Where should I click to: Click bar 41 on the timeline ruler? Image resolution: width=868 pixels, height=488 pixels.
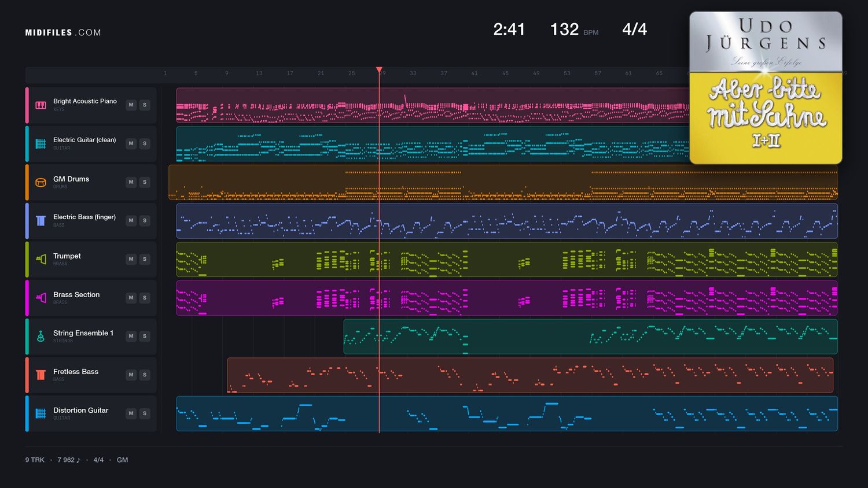tap(475, 73)
